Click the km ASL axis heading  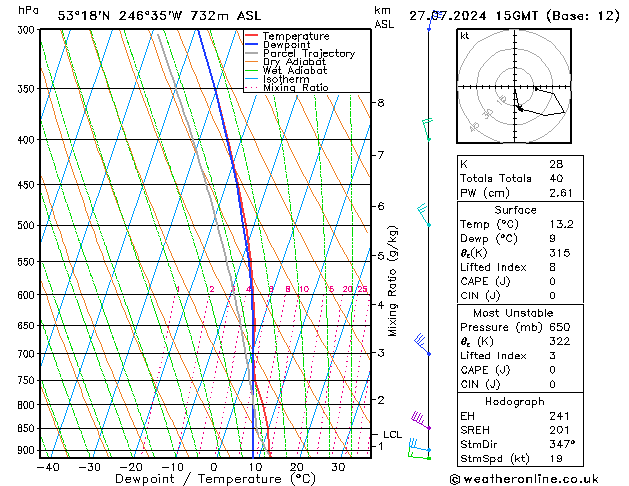(384, 17)
